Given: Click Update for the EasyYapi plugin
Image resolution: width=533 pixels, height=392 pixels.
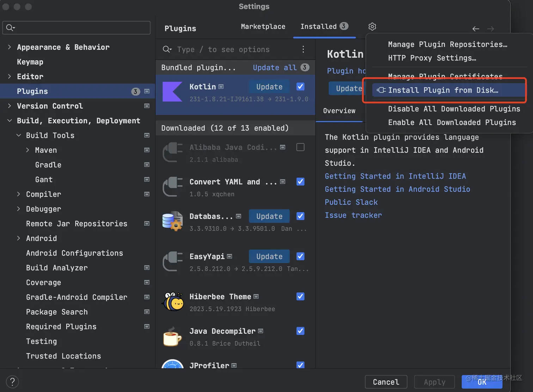Looking at the screenshot, I should pyautogui.click(x=269, y=256).
